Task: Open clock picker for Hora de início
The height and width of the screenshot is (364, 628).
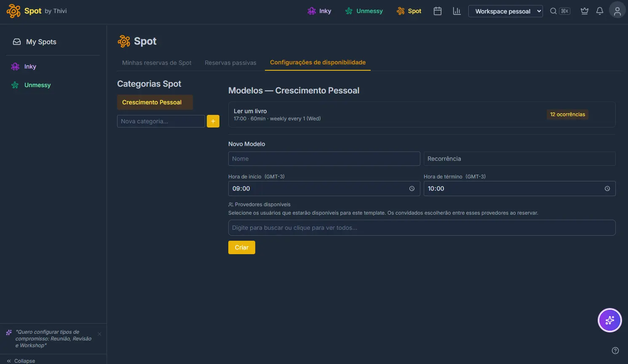Action: pyautogui.click(x=412, y=189)
